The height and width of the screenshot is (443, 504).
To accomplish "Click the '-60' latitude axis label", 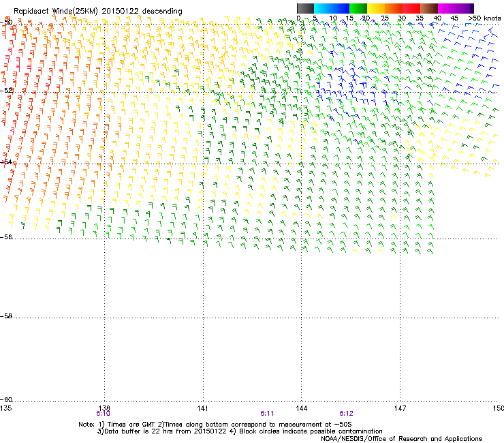I will [6, 399].
